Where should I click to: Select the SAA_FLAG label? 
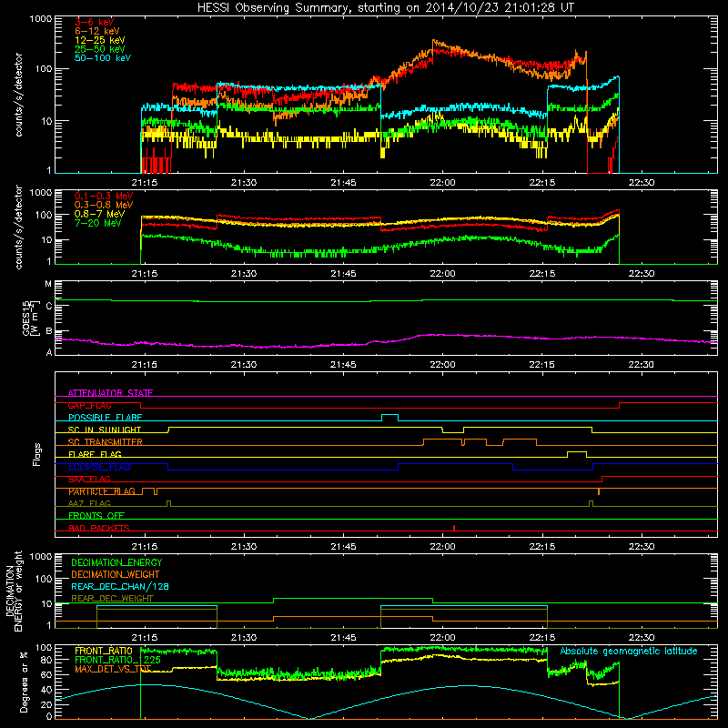pos(89,480)
